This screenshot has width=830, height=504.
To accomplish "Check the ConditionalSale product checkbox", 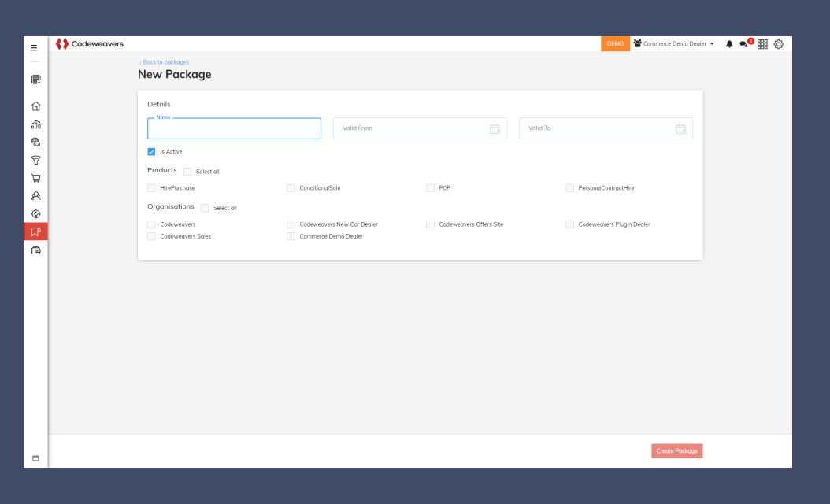I will [x=291, y=188].
